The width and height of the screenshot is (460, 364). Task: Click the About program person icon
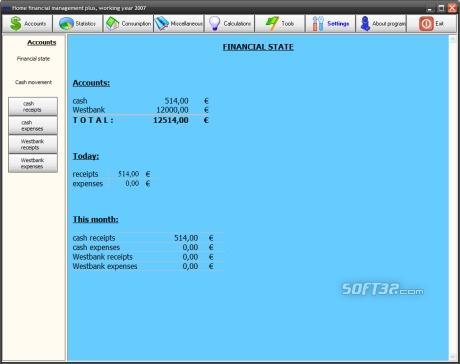[x=365, y=24]
